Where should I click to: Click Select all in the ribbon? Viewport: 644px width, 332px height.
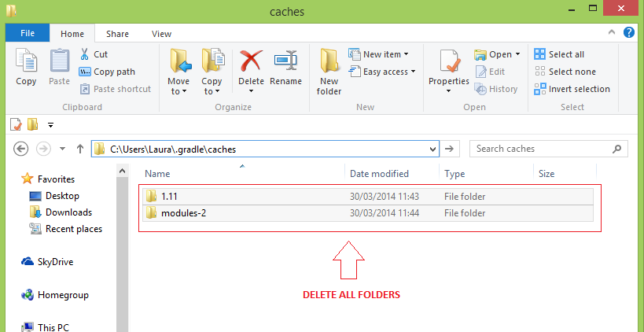[559, 54]
